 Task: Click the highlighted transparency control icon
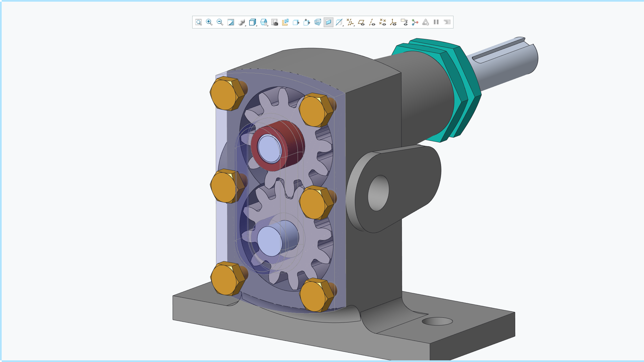328,22
